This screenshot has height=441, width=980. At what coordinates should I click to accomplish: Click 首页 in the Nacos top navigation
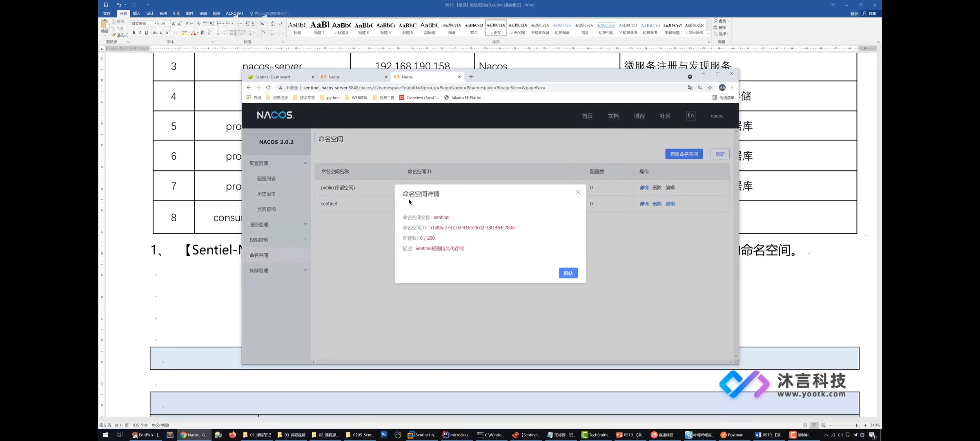(587, 116)
